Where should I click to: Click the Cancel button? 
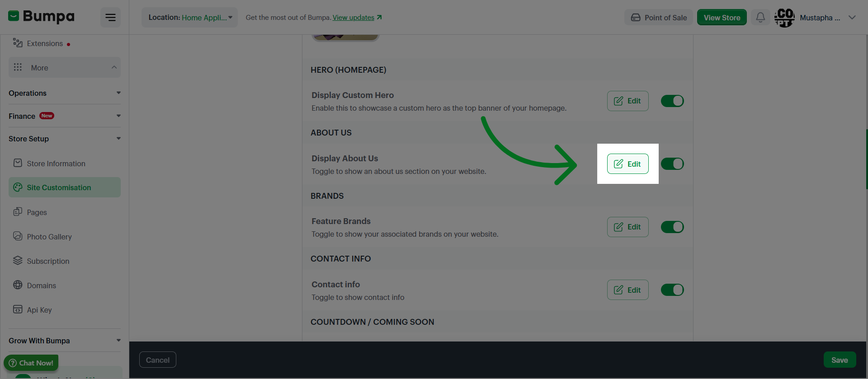[x=158, y=360]
